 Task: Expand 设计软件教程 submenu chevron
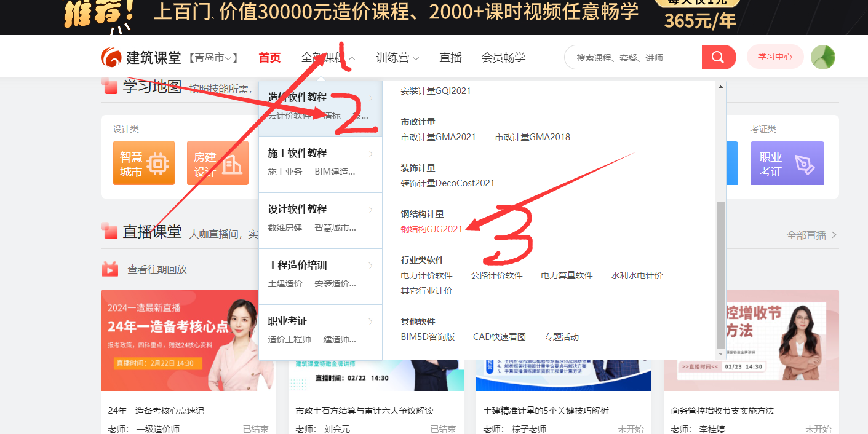point(371,210)
